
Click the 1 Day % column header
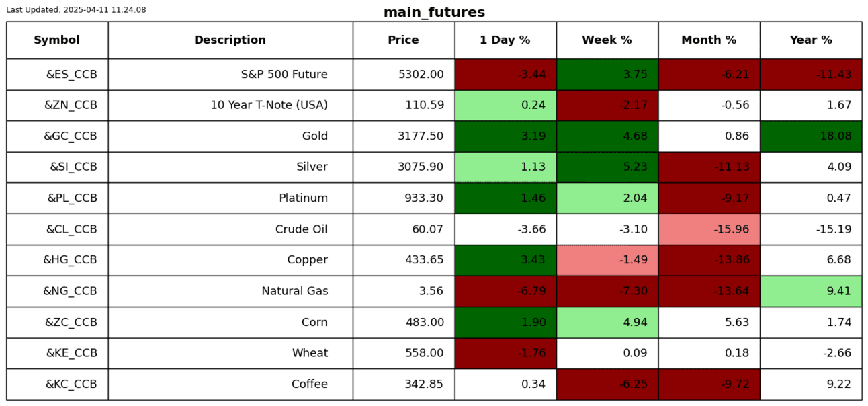tap(505, 40)
